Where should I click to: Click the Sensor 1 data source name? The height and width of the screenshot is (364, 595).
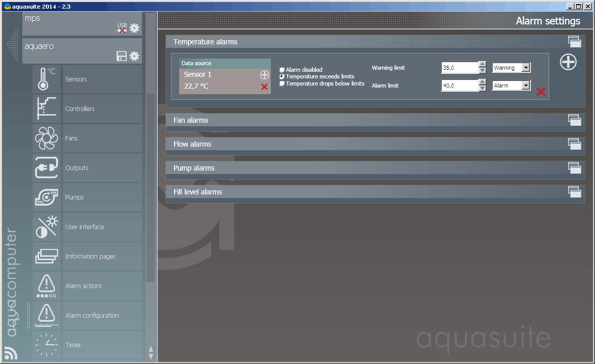pos(197,74)
